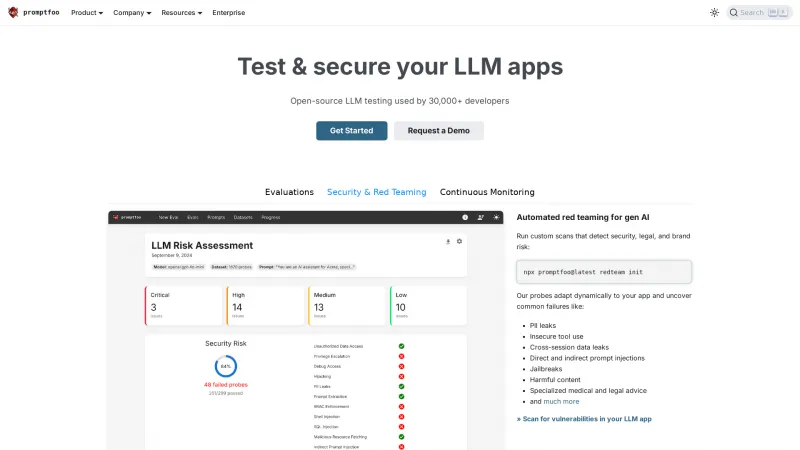
Task: Click the red cross for RBAC Enforcement
Action: click(402, 407)
